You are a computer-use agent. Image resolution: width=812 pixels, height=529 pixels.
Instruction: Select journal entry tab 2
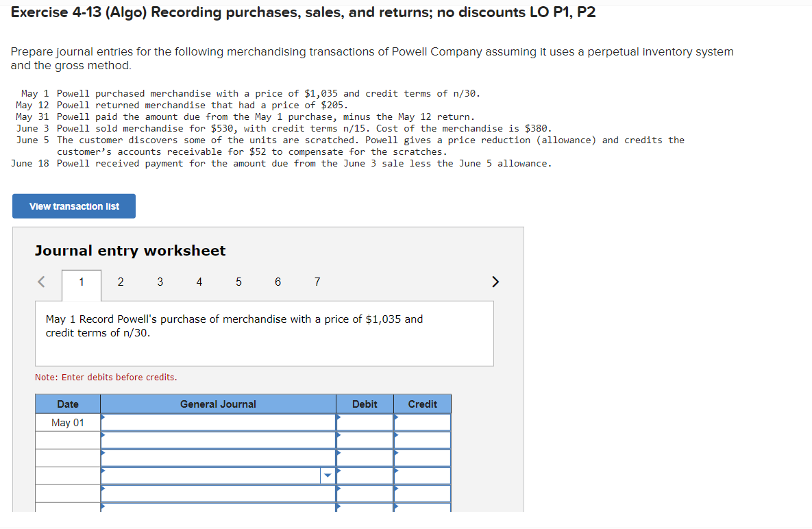tap(121, 282)
